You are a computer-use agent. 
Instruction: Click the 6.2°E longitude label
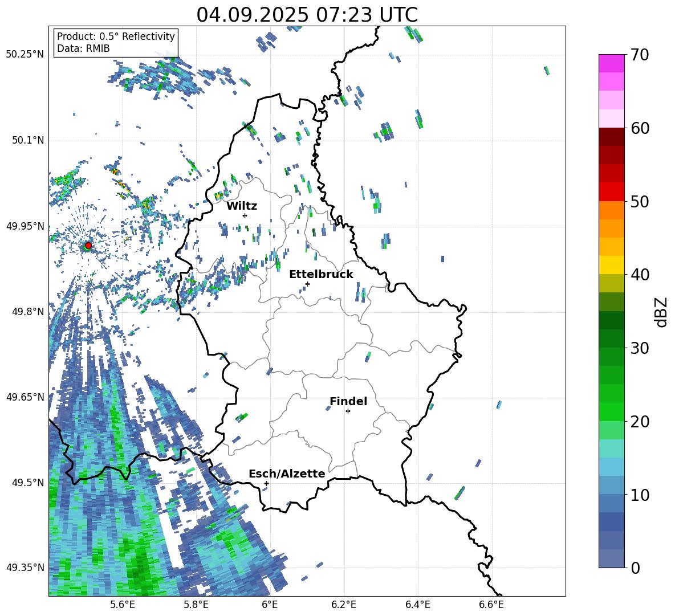pos(344,605)
